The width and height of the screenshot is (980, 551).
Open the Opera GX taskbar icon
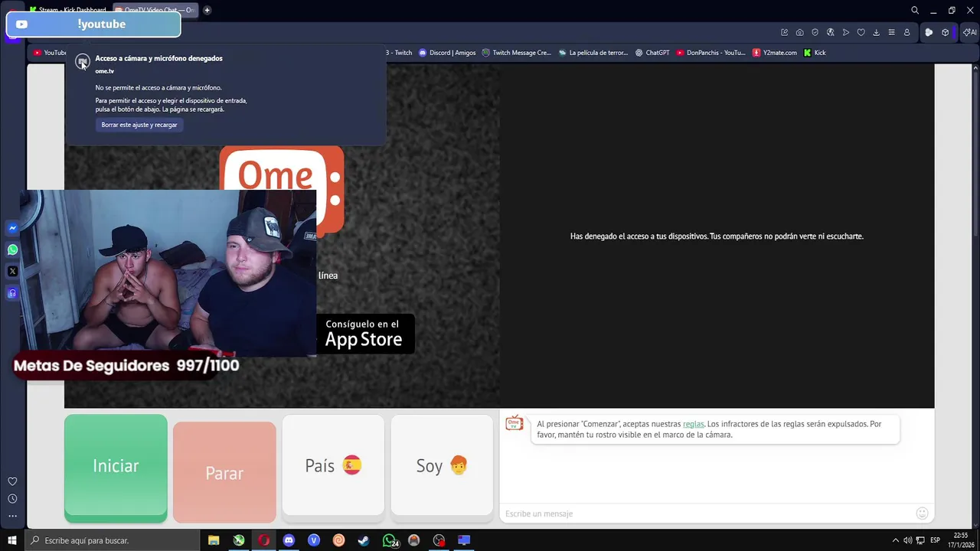point(263,540)
